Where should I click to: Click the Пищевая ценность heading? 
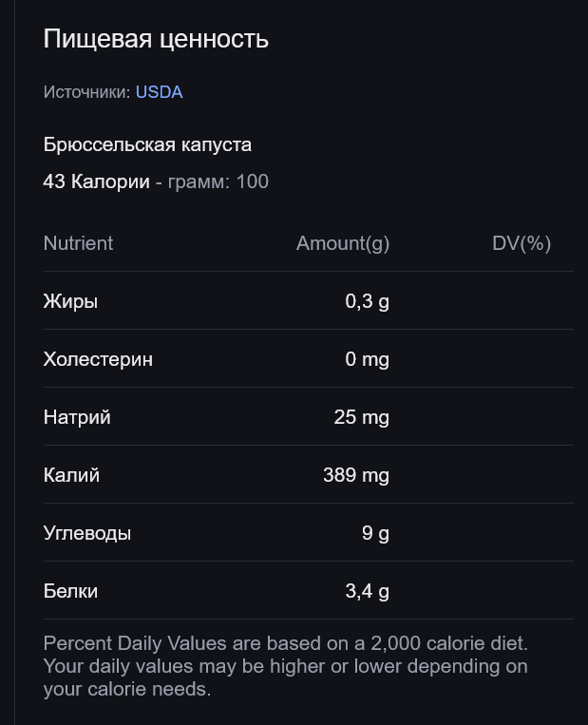click(x=156, y=38)
